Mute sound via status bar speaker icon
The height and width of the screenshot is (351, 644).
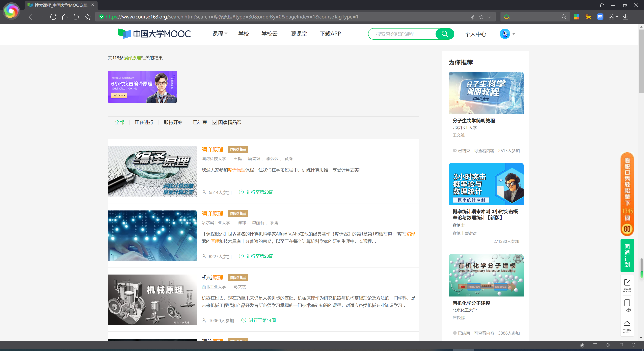pyautogui.click(x=608, y=345)
